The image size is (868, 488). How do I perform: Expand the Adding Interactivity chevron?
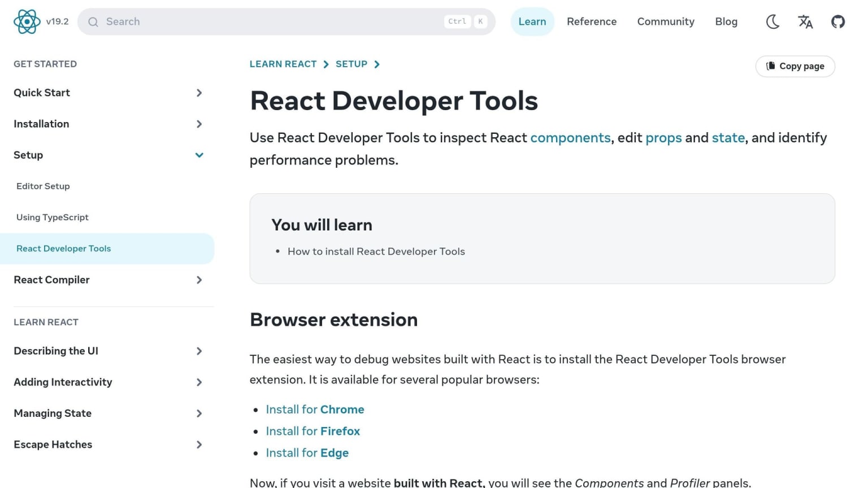tap(199, 382)
